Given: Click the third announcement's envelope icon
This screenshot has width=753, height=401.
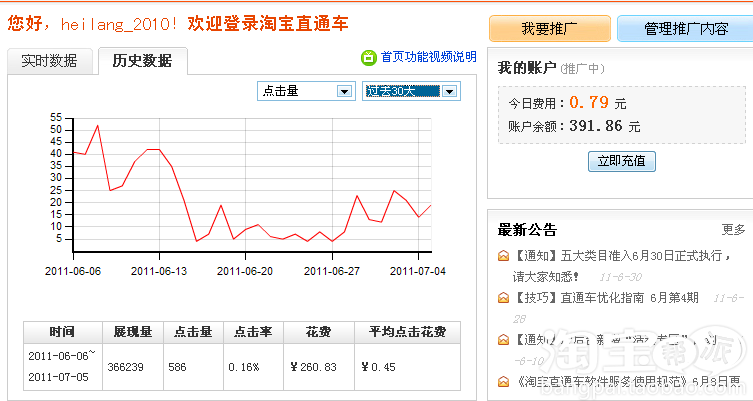Looking at the screenshot, I should coord(503,340).
